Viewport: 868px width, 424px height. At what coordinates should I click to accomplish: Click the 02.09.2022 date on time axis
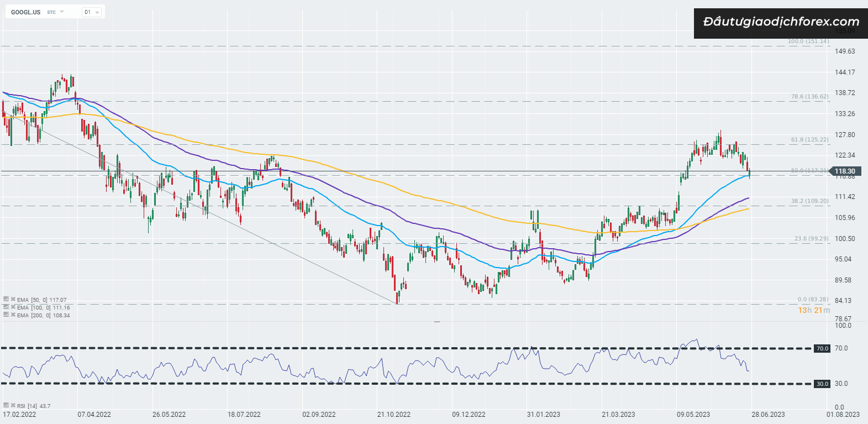(319, 415)
